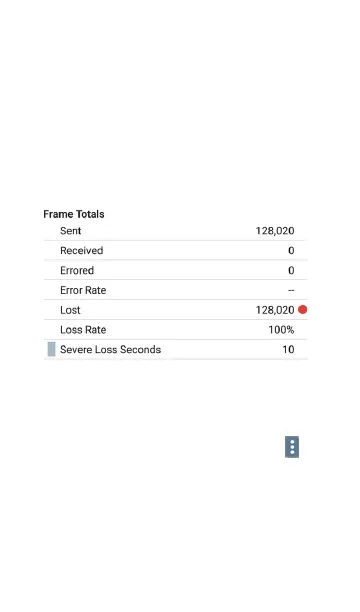
Task: Select the Lost row label
Action: click(70, 310)
